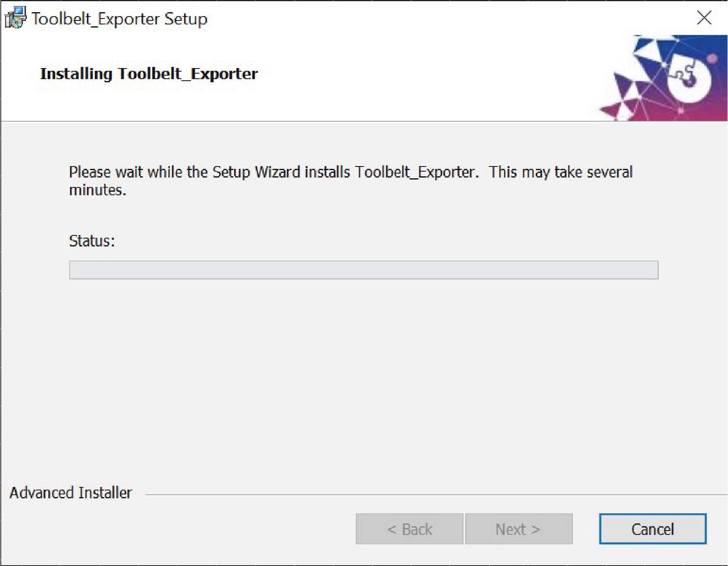Click the Advanced Installer label
This screenshot has width=728, height=566.
pyautogui.click(x=70, y=493)
